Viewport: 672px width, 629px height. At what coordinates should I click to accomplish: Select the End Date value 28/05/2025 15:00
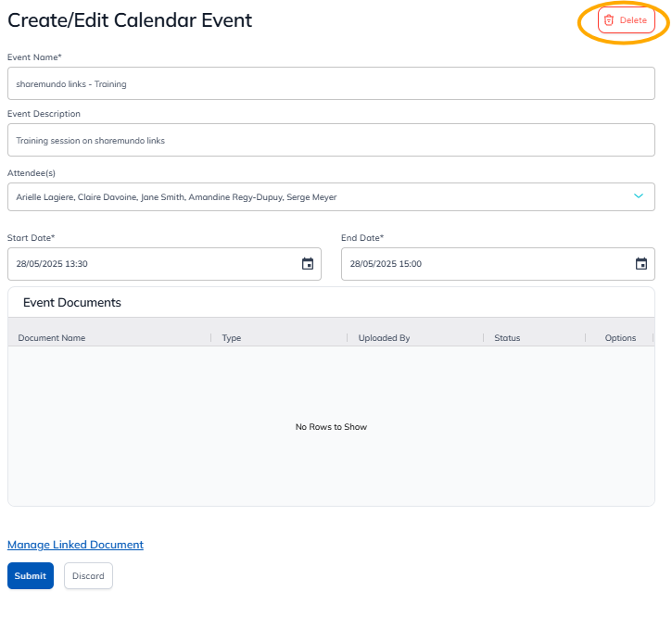tap(386, 264)
